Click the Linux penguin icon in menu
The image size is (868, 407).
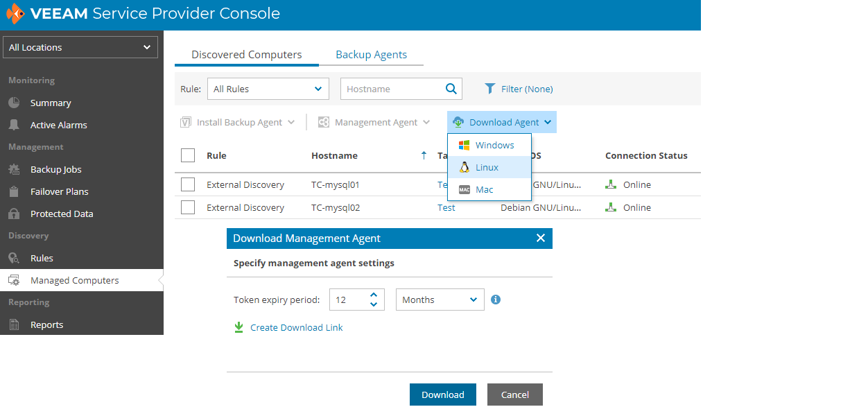465,167
